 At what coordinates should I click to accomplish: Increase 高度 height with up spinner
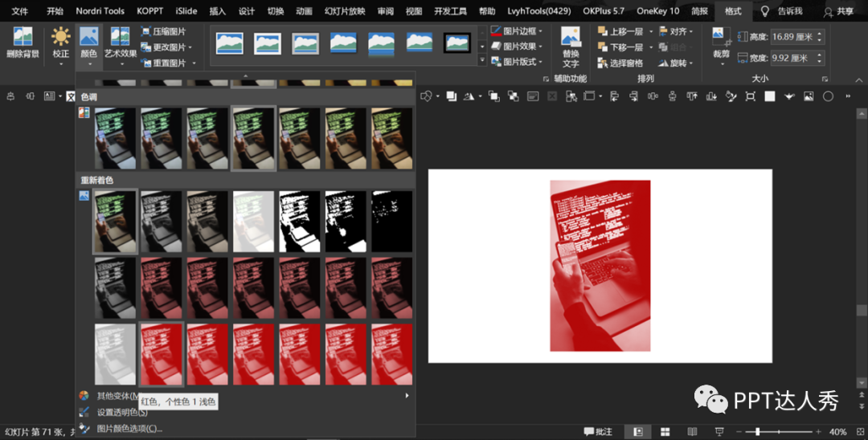click(x=820, y=34)
